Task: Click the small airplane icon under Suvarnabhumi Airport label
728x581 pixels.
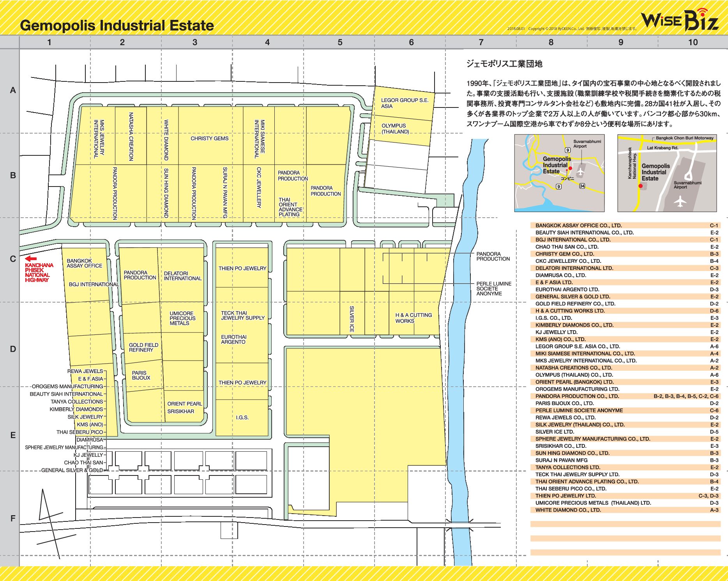Action: click(x=581, y=172)
